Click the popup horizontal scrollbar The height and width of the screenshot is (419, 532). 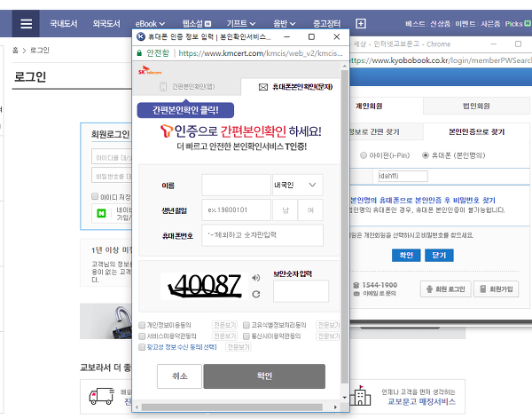click(232, 407)
